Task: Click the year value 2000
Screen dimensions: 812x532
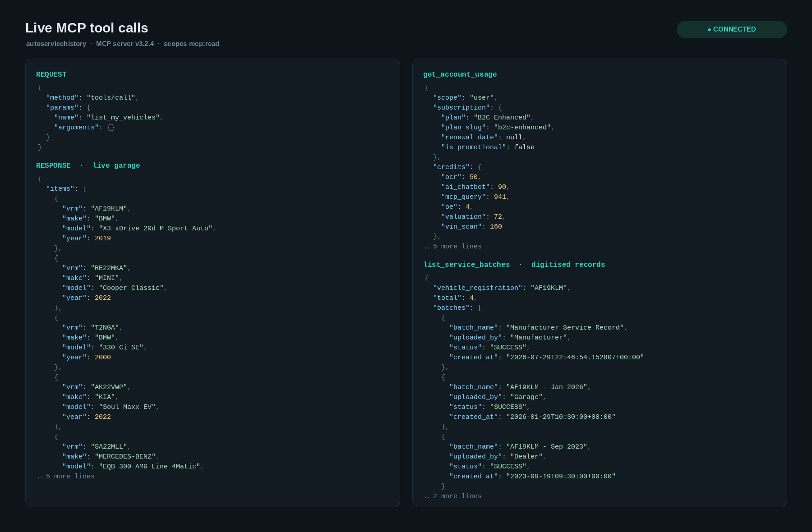Action: click(x=103, y=358)
